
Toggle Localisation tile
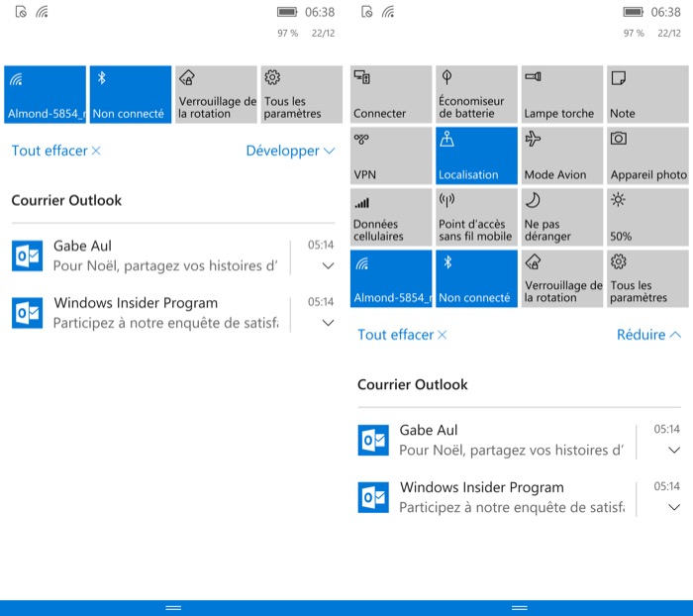click(x=476, y=155)
